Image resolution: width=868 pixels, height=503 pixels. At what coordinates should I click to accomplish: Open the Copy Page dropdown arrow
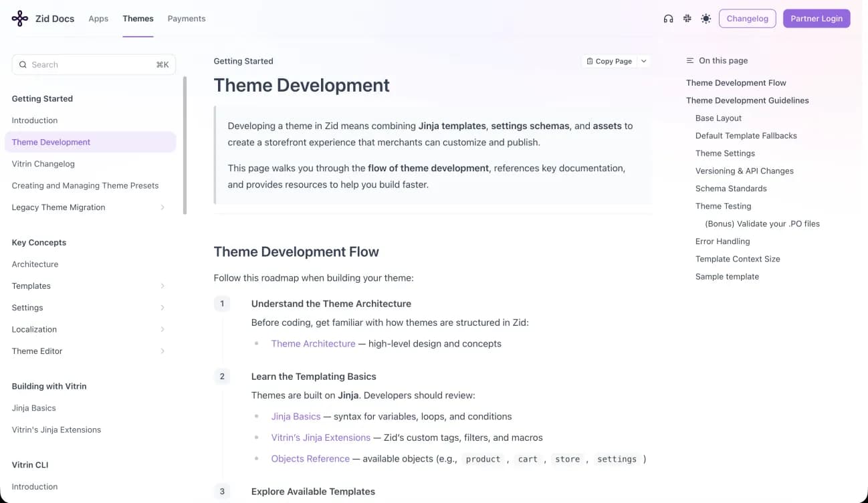point(644,61)
